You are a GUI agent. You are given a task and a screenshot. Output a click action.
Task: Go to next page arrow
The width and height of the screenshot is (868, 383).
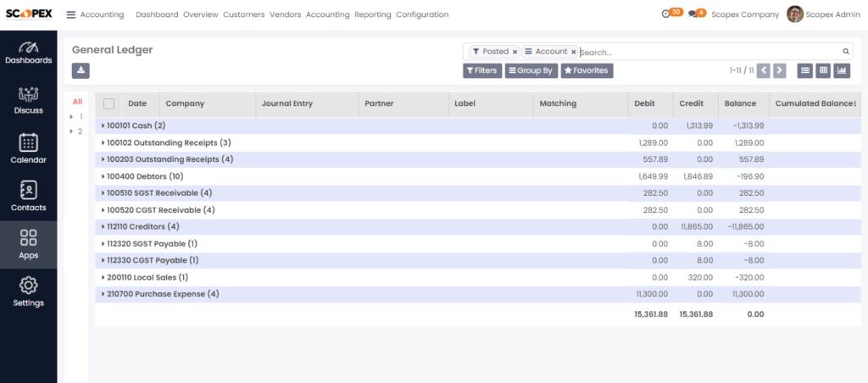point(780,70)
